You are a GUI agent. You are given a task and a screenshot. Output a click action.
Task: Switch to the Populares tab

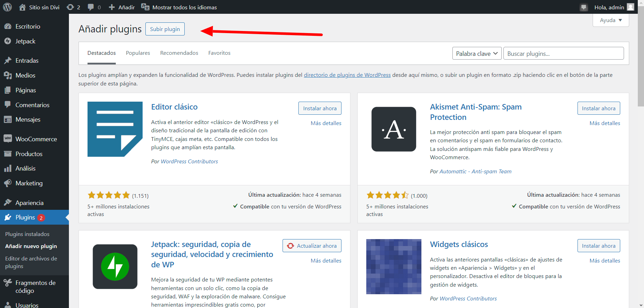[x=138, y=53]
